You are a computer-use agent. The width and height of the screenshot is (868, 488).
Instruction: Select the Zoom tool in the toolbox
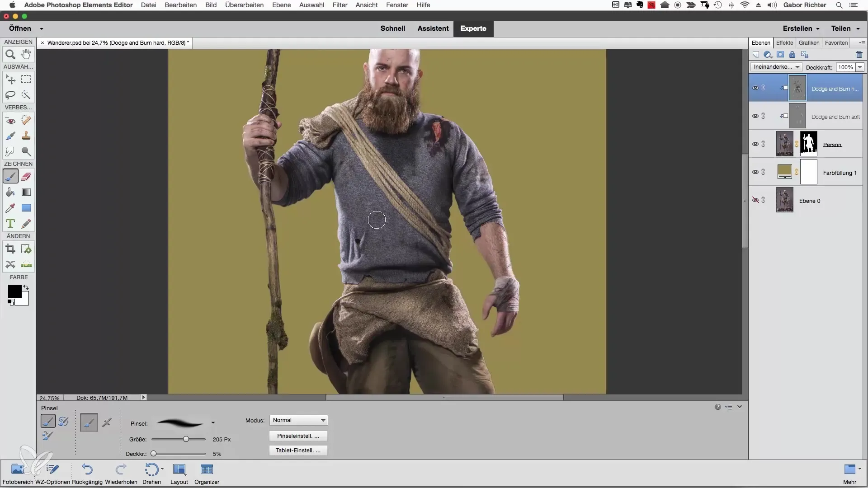tap(10, 55)
